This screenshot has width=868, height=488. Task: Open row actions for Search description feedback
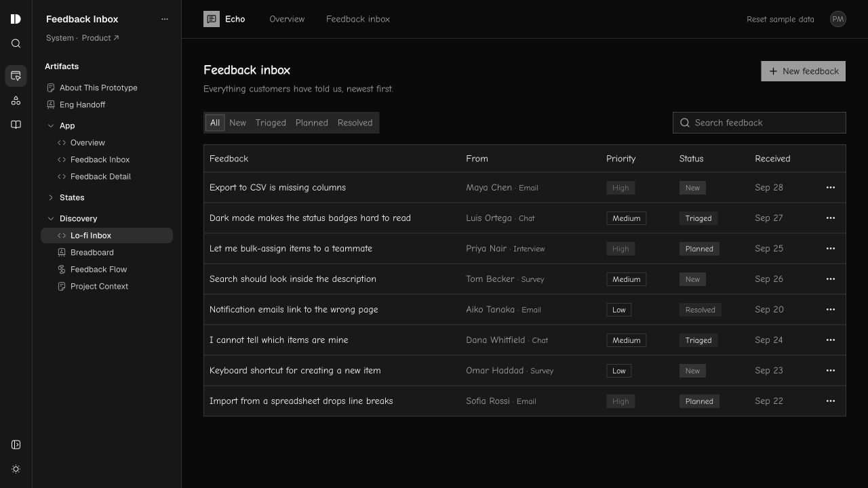(831, 279)
